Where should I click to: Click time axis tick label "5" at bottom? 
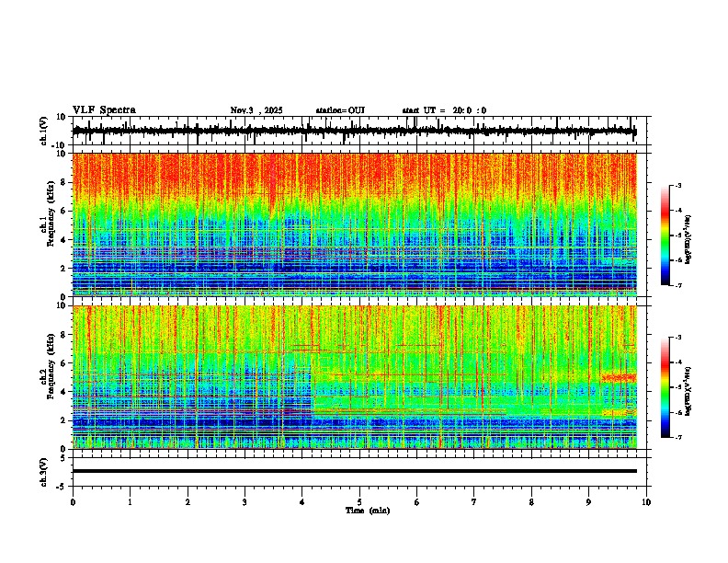359,502
